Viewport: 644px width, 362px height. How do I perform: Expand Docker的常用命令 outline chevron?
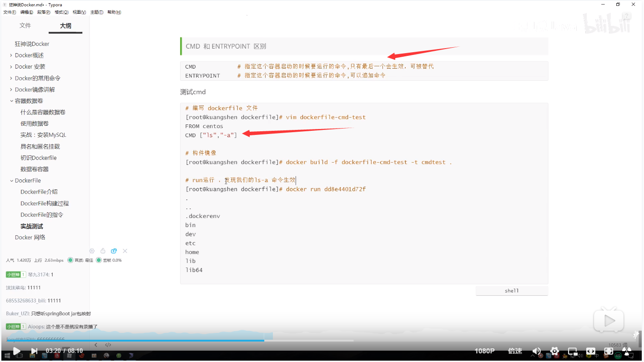pyautogui.click(x=11, y=78)
